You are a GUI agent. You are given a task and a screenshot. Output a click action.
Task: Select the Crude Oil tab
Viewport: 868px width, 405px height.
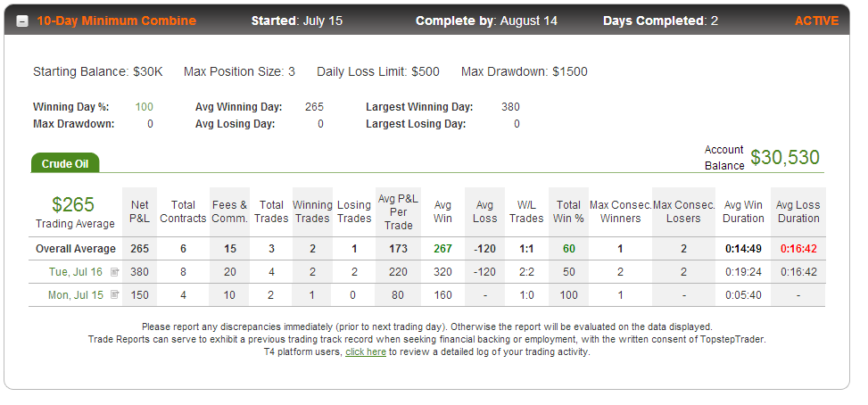(65, 163)
